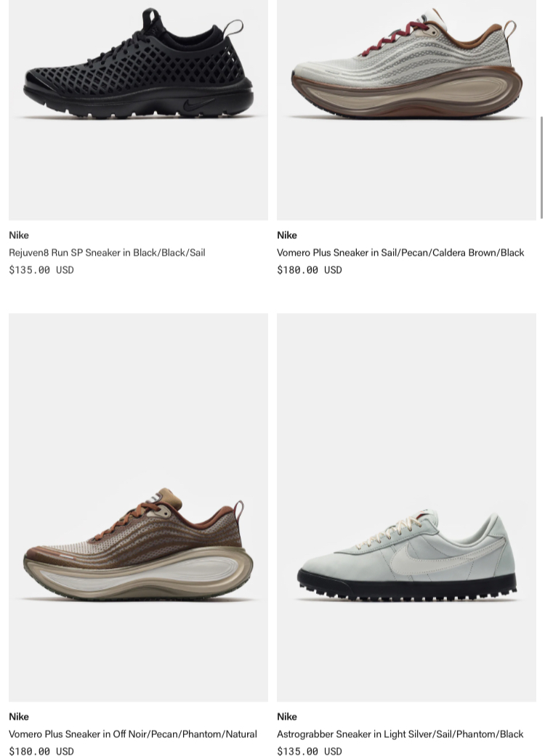This screenshot has height=756, width=545.
Task: Click the $135.00 USD price of Astrograbber
Action: pyautogui.click(x=309, y=751)
